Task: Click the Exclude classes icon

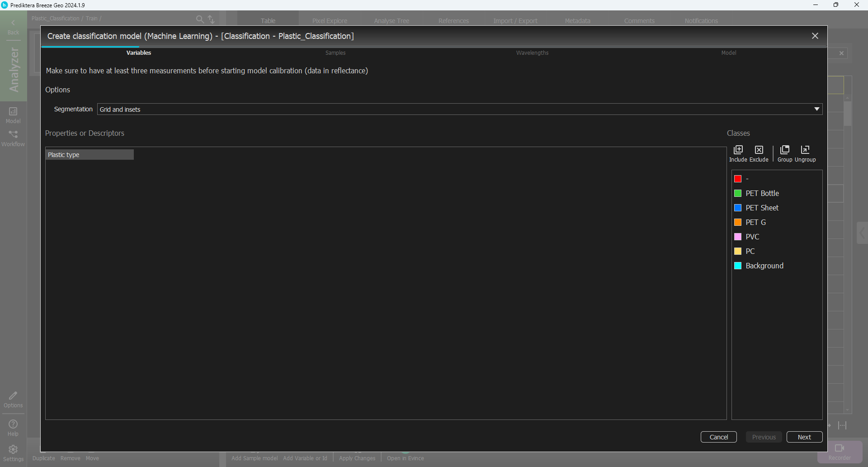Action: pyautogui.click(x=759, y=150)
